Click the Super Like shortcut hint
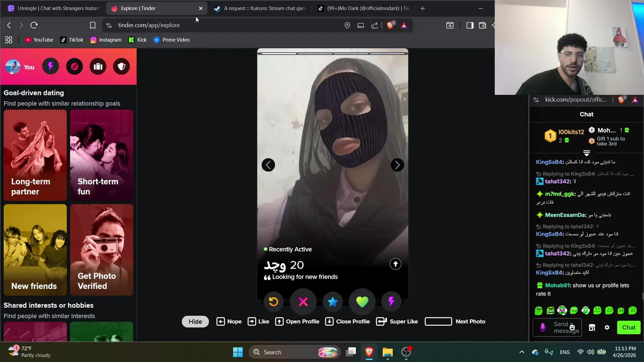The width and height of the screenshot is (644, 362). (397, 322)
